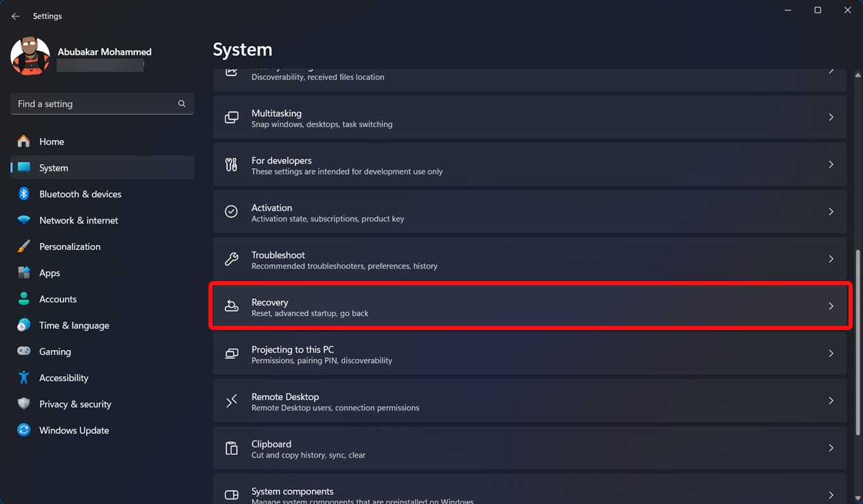Select the Accounts person icon
Image resolution: width=863 pixels, height=504 pixels.
tap(23, 299)
